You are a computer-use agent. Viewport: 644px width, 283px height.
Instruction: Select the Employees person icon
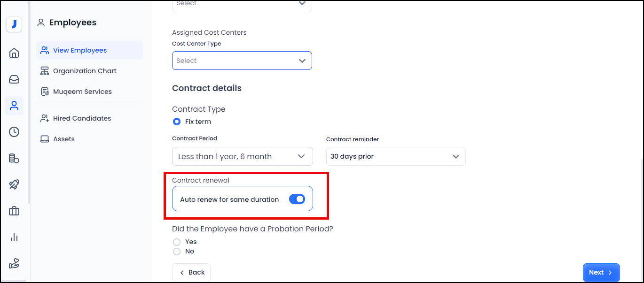(14, 106)
